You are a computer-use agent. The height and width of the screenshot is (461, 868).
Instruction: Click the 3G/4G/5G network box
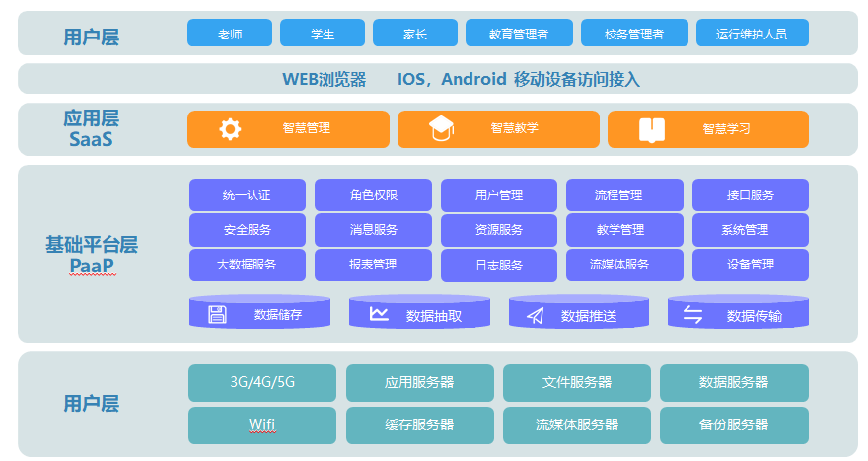pyautogui.click(x=261, y=382)
